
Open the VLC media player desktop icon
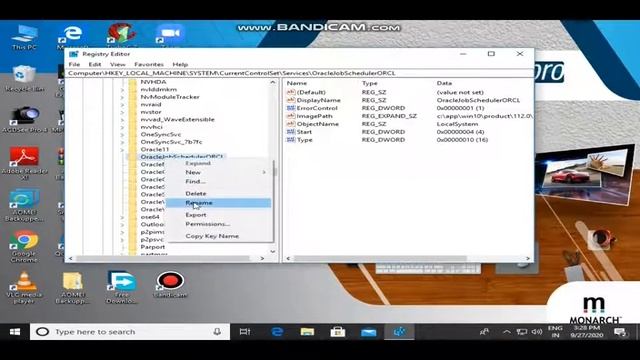coord(24,287)
